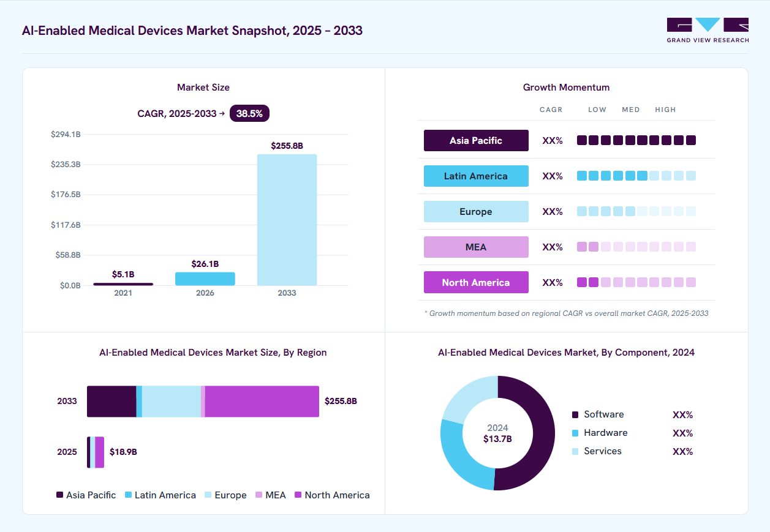Click the $5.1B value label

tap(123, 274)
